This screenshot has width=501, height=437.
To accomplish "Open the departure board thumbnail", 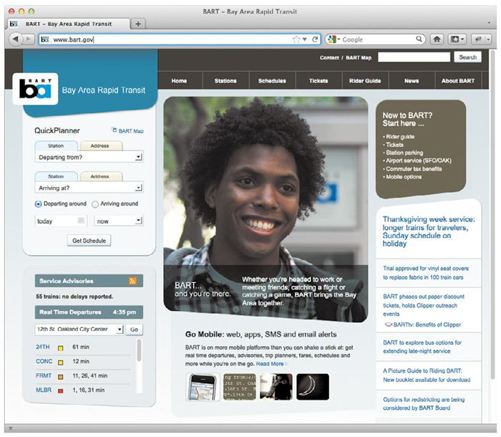I will click(x=239, y=387).
